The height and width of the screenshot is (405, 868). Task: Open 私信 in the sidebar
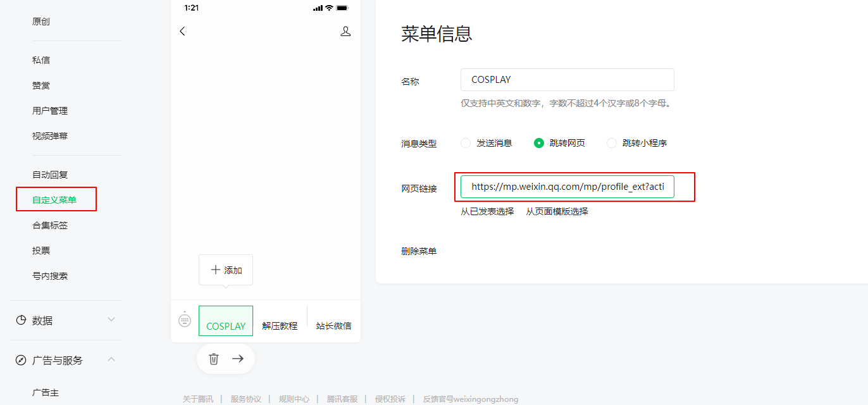click(x=41, y=60)
